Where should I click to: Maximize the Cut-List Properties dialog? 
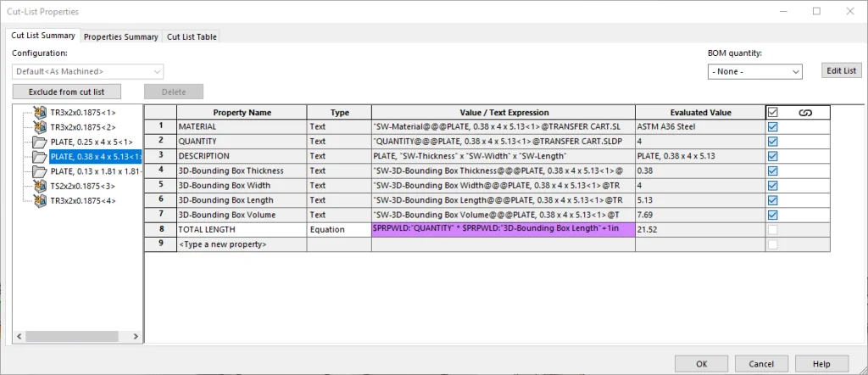click(816, 11)
